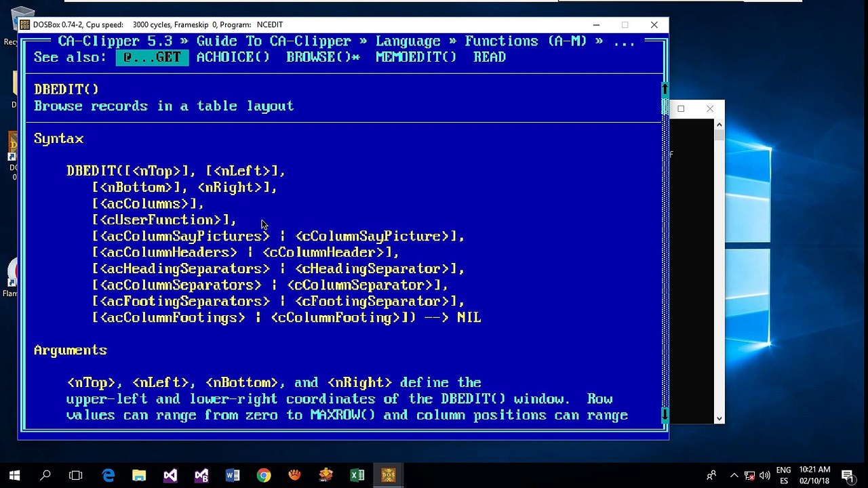Viewport: 868px width, 488px height.
Task: Click the MP3 box taskbar icon
Action: coord(326,475)
